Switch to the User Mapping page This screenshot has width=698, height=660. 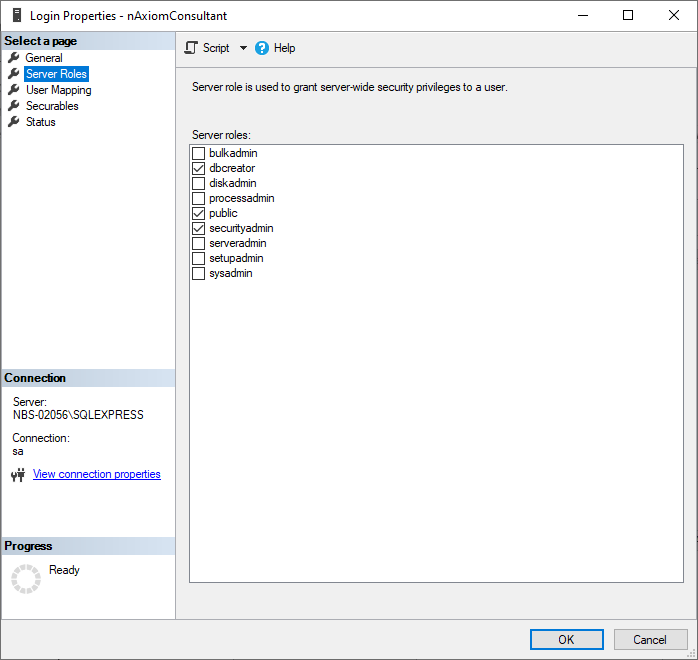(58, 90)
